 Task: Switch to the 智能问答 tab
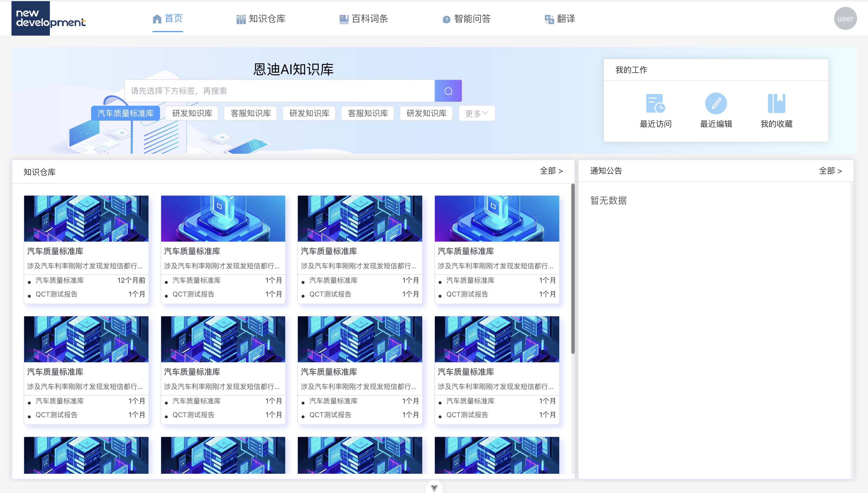[467, 19]
